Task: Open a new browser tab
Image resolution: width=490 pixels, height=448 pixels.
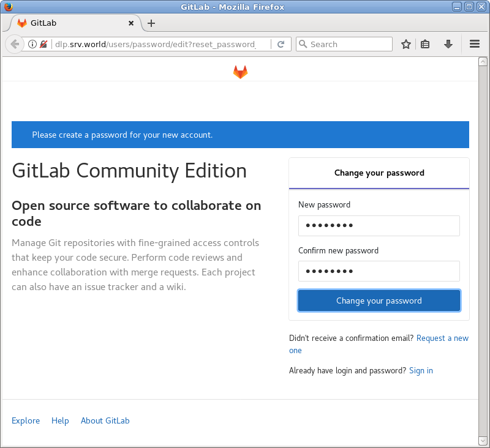Action: coord(151,23)
